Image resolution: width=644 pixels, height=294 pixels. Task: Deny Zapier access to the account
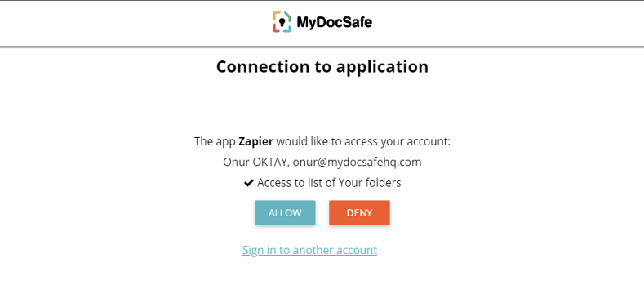click(x=359, y=213)
